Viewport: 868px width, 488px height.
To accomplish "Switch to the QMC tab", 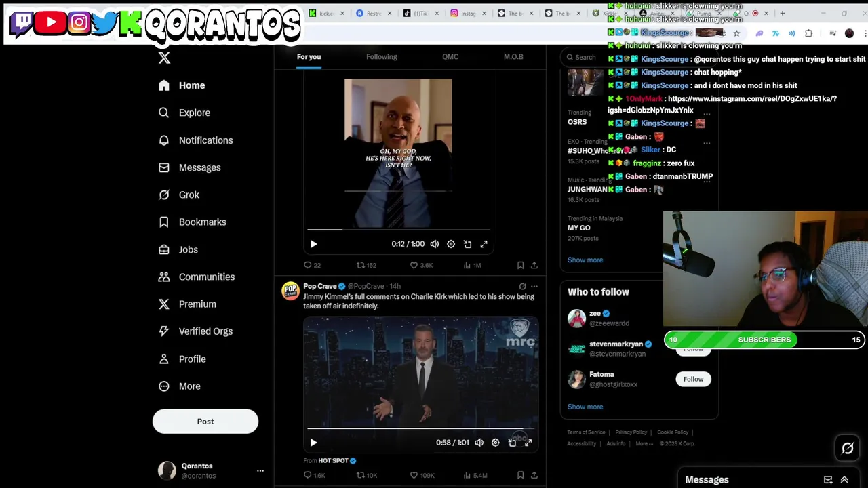I will (450, 57).
